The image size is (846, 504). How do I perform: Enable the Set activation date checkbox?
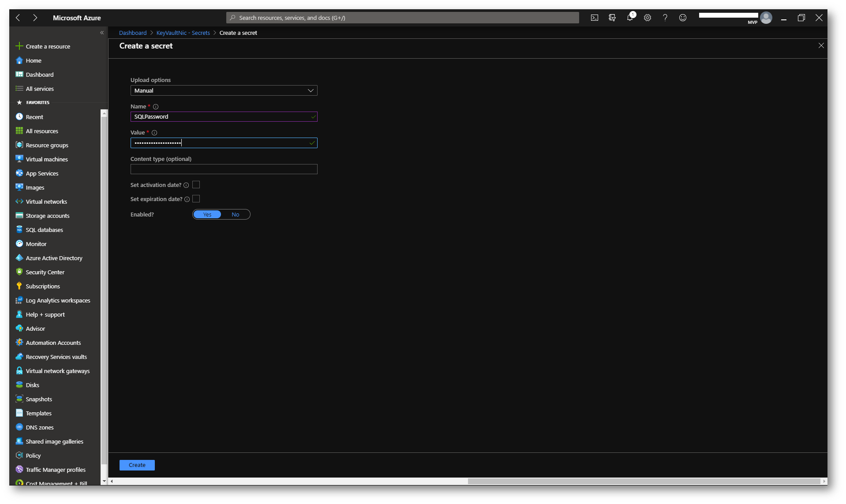(196, 185)
